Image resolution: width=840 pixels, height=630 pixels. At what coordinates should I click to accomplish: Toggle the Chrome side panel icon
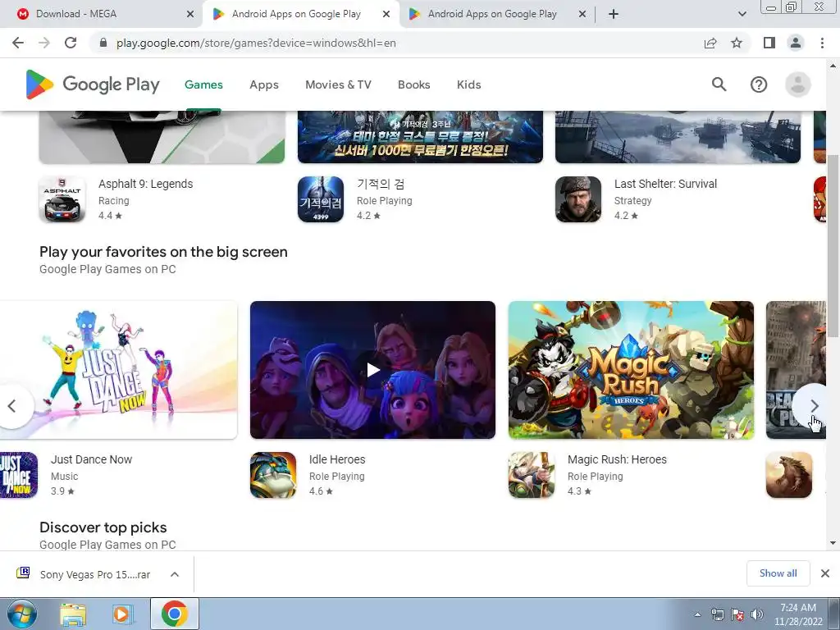[769, 43]
